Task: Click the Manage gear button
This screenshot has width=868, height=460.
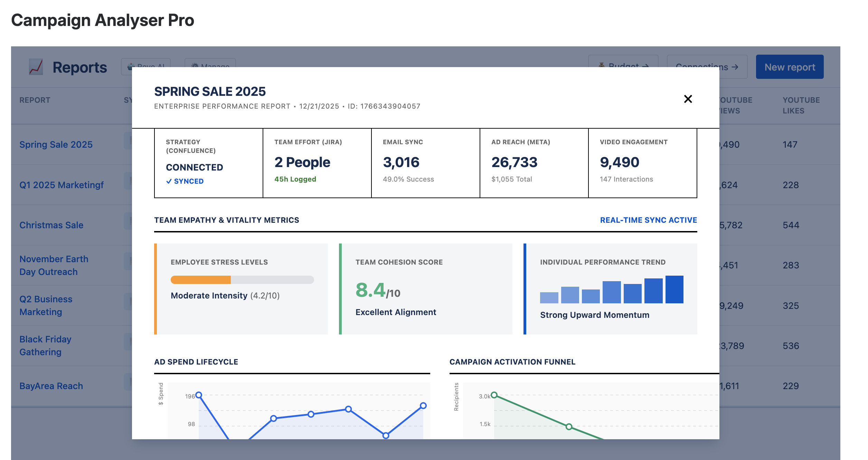Action: (210, 63)
